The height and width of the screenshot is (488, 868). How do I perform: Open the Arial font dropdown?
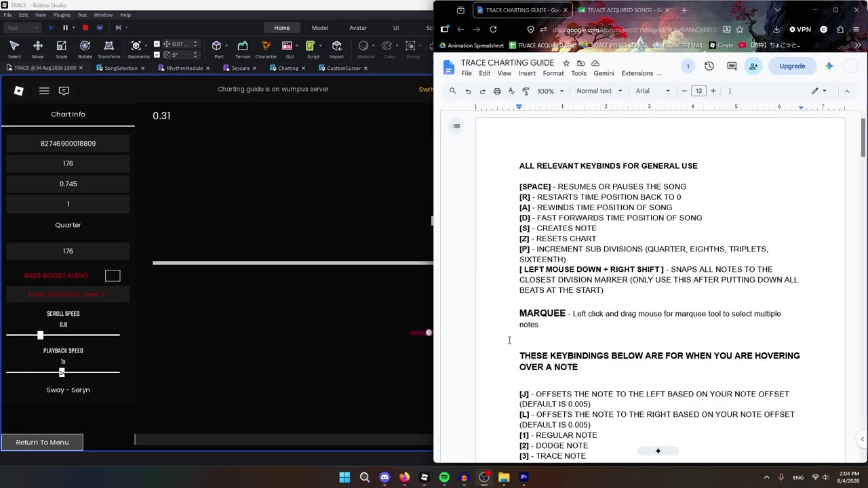tap(652, 91)
